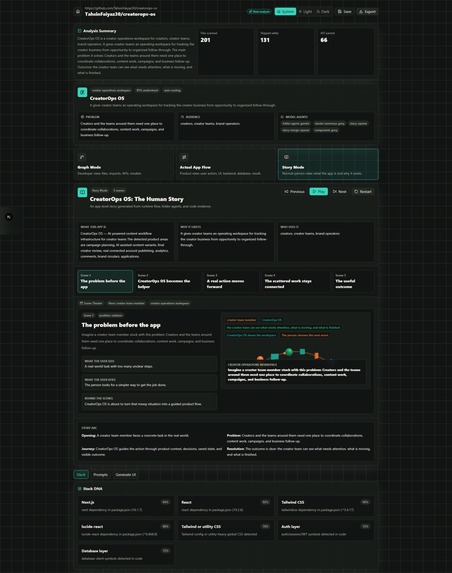This screenshot has height=573, width=452.
Task: Click the Graph Mode icon
Action: [x=82, y=157]
